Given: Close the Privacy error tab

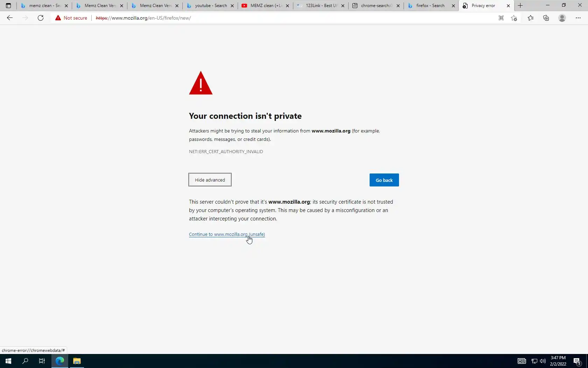Looking at the screenshot, I should tap(509, 6).
